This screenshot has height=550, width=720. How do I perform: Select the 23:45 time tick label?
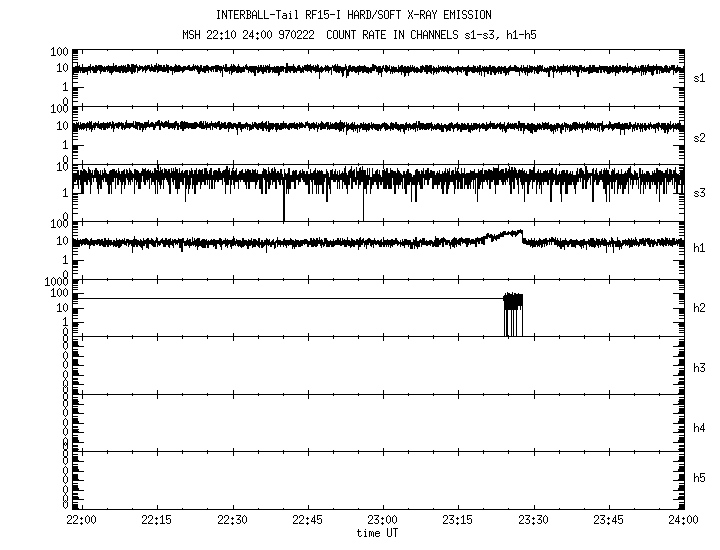(608, 520)
